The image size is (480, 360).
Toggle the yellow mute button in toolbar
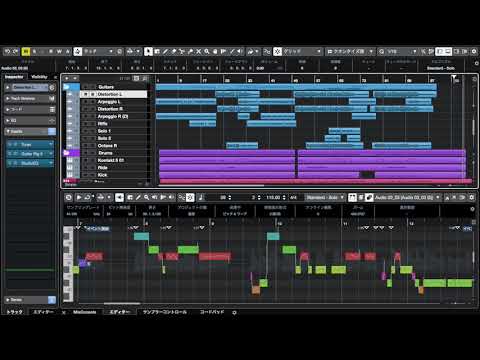[x=26, y=51]
